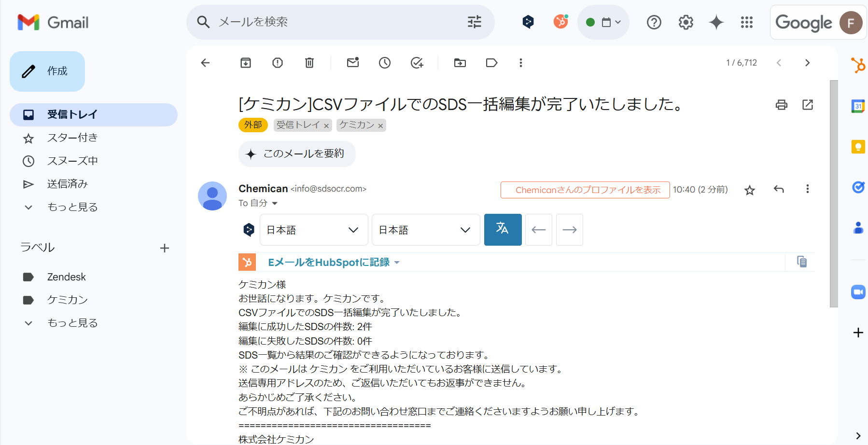Open status indicator dropdown in header

pyautogui.click(x=603, y=22)
